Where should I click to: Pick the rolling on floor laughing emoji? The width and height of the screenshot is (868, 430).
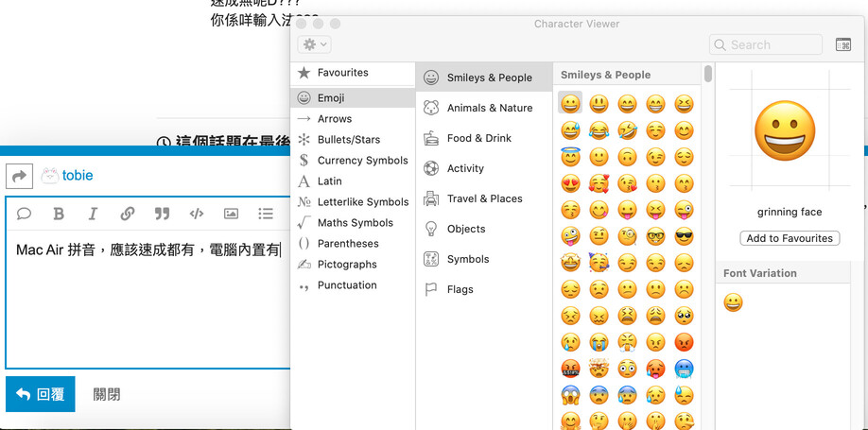coord(627,130)
